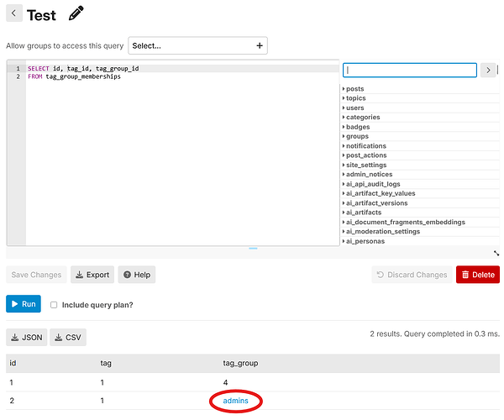Click the Discard Changes button

click(x=412, y=275)
